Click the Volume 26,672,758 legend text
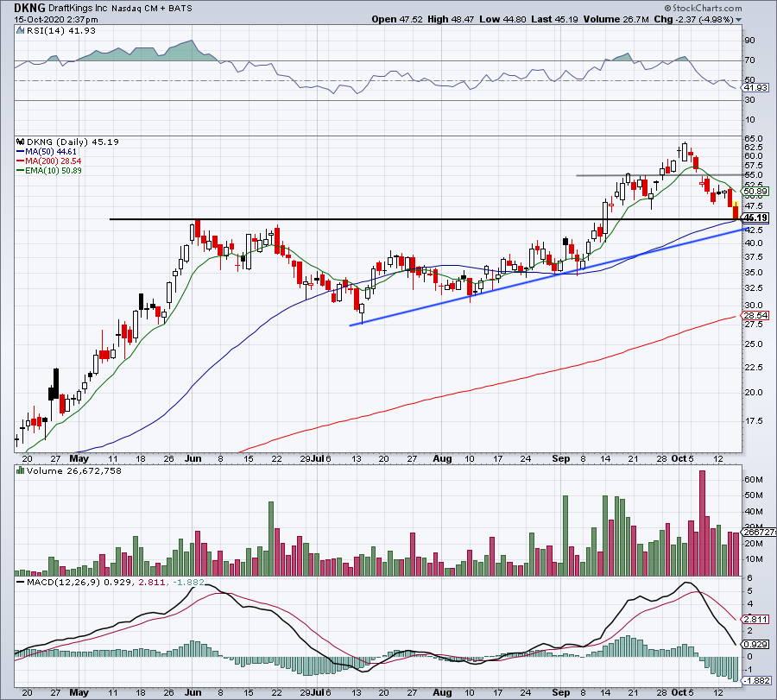777x700 pixels. [x=74, y=470]
